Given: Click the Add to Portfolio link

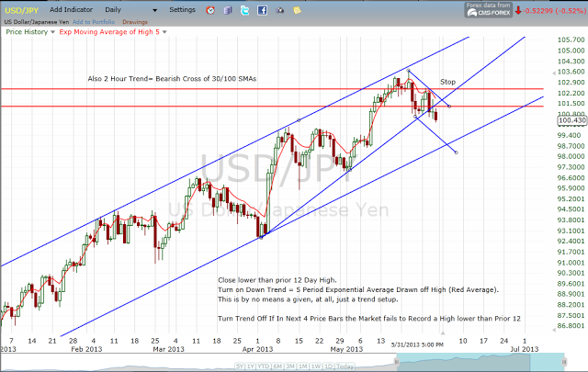Looking at the screenshot, I should [94, 22].
